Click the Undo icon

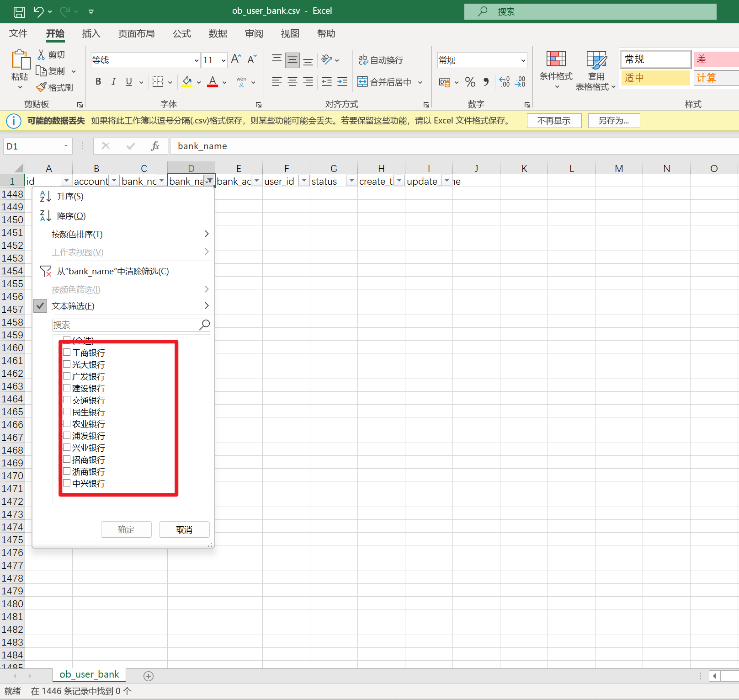[x=39, y=11]
